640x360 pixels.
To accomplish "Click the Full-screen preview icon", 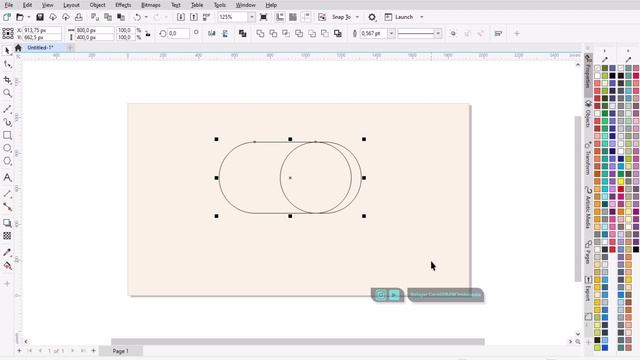I will pyautogui.click(x=264, y=17).
